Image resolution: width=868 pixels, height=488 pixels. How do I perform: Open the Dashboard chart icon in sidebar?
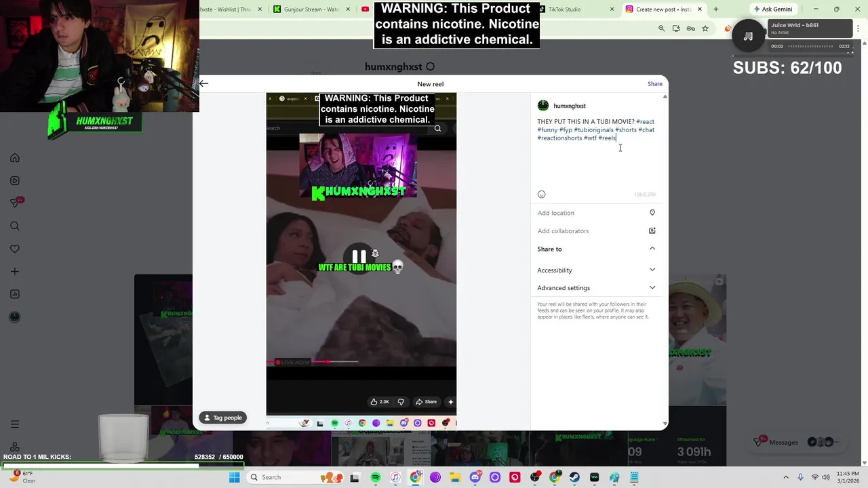pyautogui.click(x=15, y=294)
